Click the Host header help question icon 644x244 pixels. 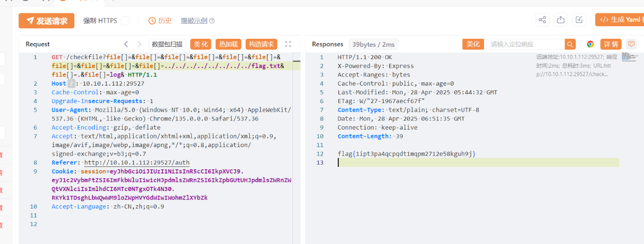tap(71, 84)
